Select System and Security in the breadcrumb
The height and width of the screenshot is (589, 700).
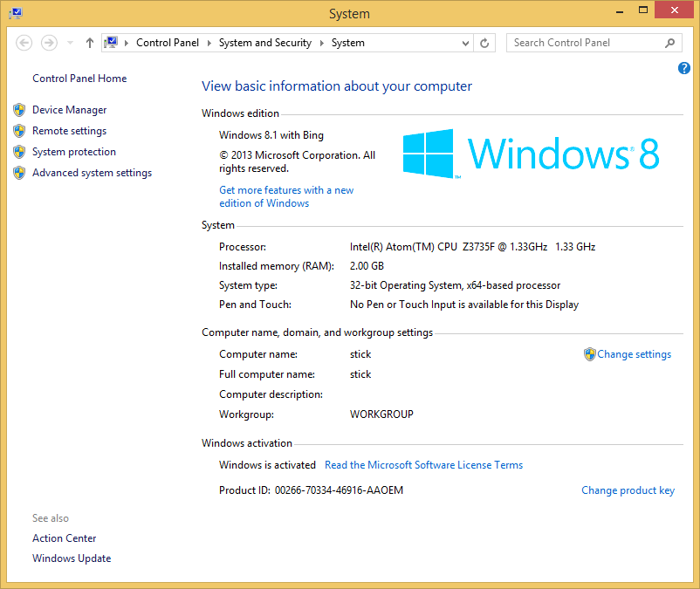point(265,43)
